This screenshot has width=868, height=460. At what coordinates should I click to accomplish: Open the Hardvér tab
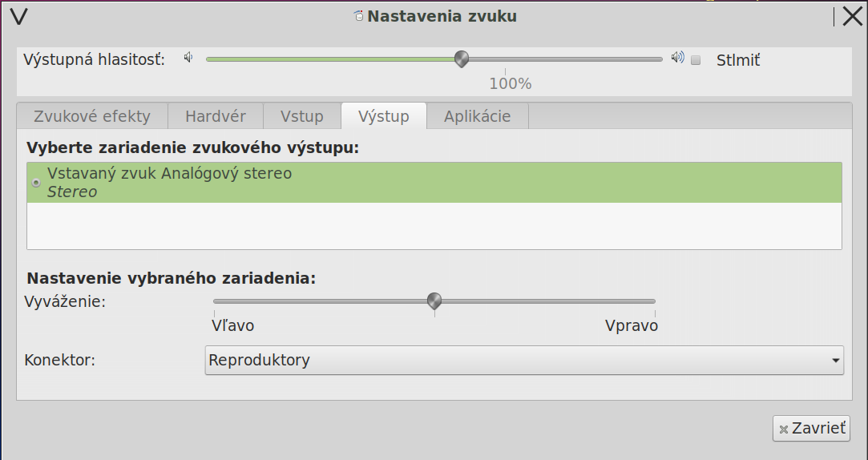tap(216, 116)
